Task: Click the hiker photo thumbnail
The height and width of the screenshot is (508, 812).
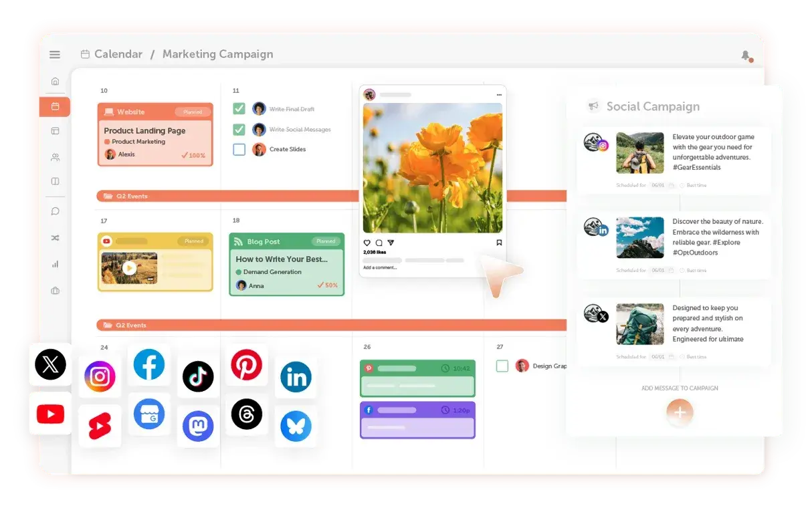Action: tap(640, 152)
